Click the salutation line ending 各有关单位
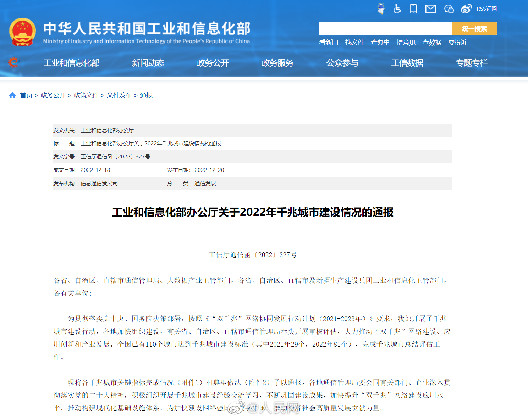Image resolution: width=528 pixels, height=420 pixels. coord(251,287)
